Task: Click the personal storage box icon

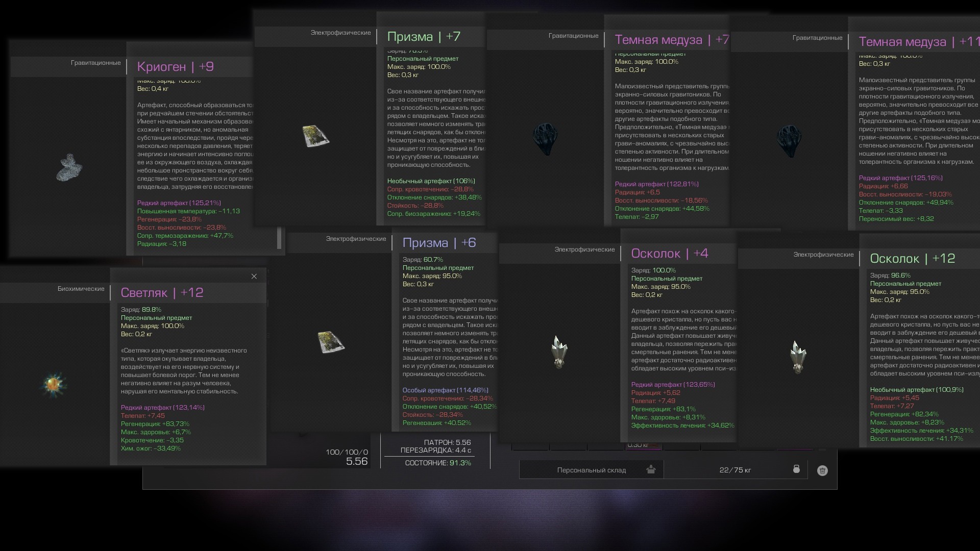Action: [651, 469]
